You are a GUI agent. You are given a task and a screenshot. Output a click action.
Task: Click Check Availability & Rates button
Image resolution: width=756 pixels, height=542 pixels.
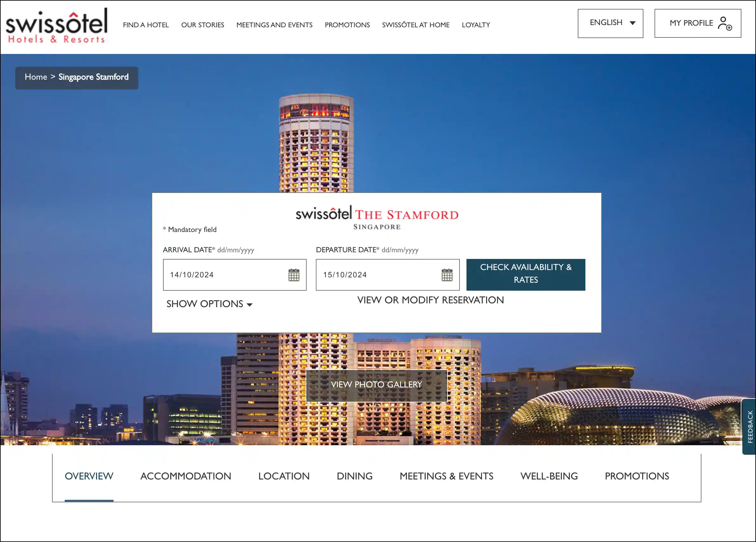pyautogui.click(x=526, y=274)
